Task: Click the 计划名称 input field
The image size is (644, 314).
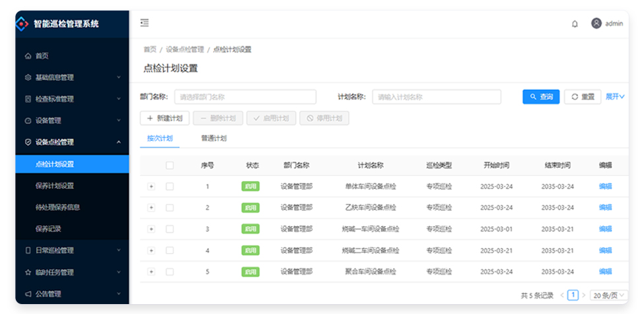Action: coord(436,97)
